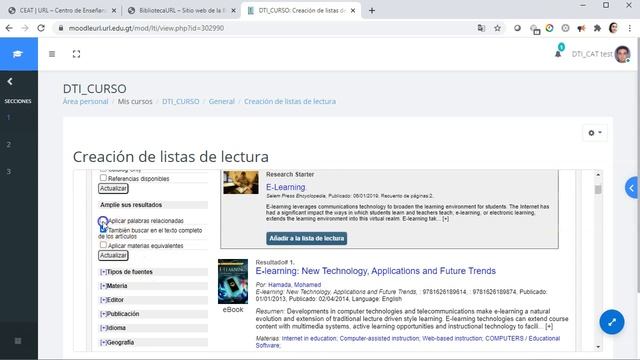Open the translate page icon

pos(481,28)
